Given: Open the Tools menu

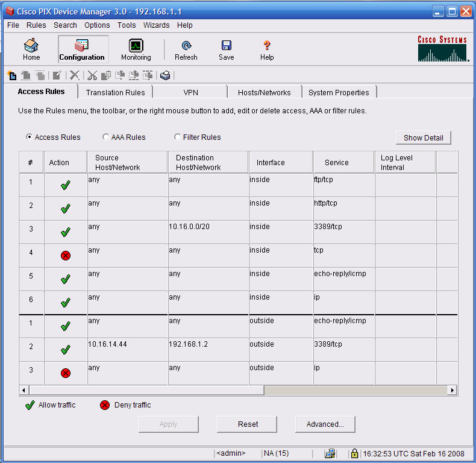Looking at the screenshot, I should (127, 25).
